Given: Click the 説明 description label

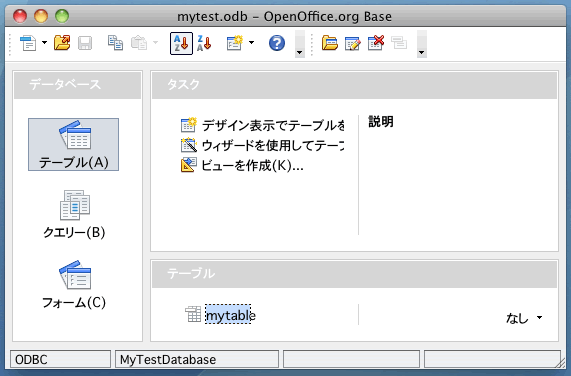Looking at the screenshot, I should point(381,122).
